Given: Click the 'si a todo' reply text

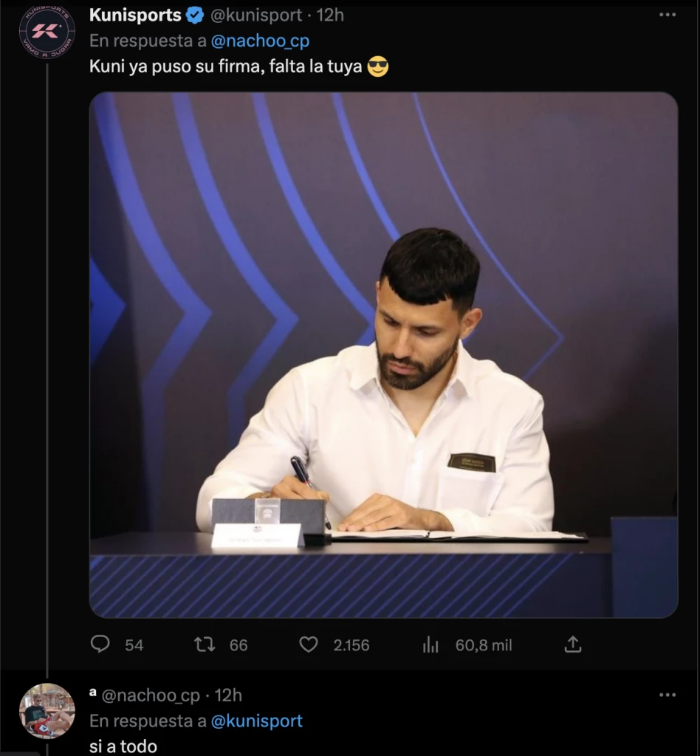Looking at the screenshot, I should click(x=123, y=746).
